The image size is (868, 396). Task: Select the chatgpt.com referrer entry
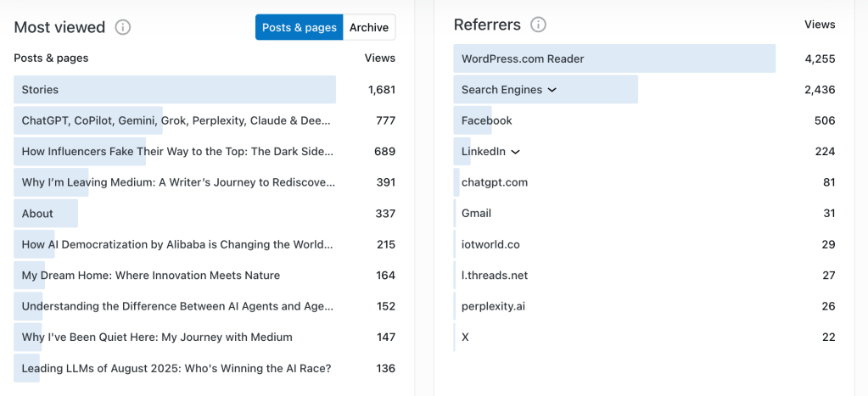(x=495, y=182)
